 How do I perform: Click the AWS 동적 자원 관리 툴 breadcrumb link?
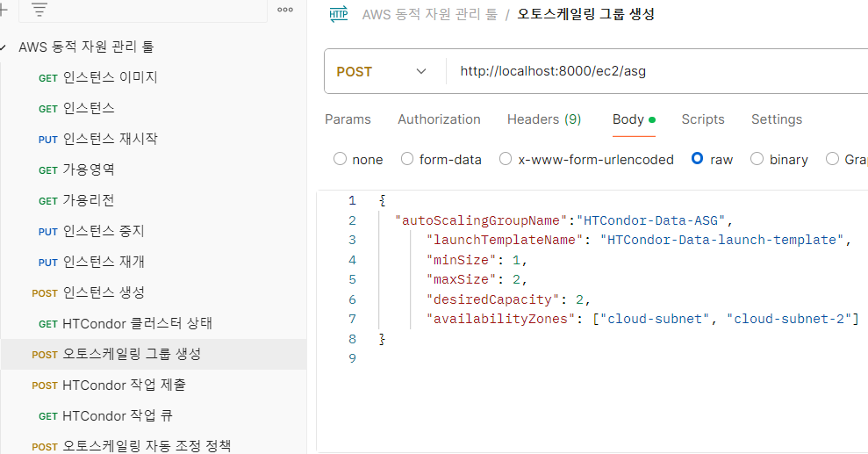tap(430, 14)
